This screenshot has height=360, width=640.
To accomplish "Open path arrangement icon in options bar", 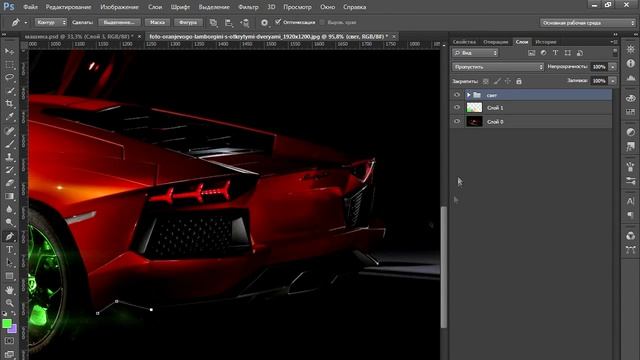I will click(x=245, y=23).
